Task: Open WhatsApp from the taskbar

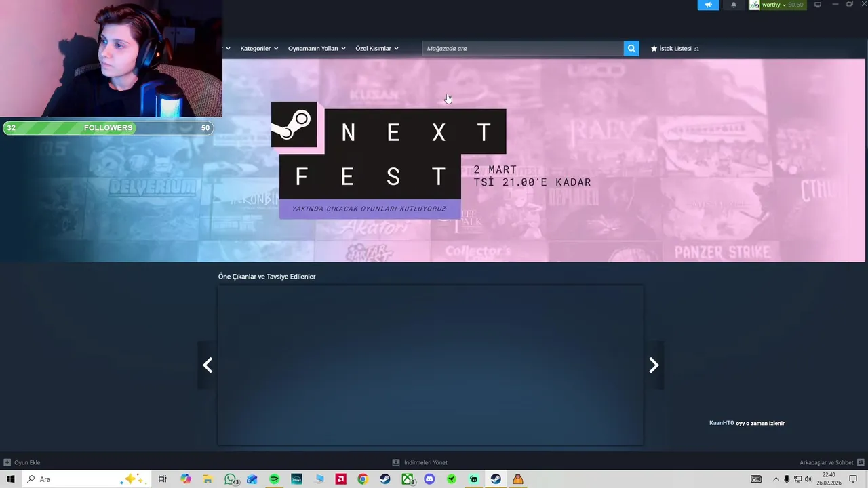Action: coord(231,479)
